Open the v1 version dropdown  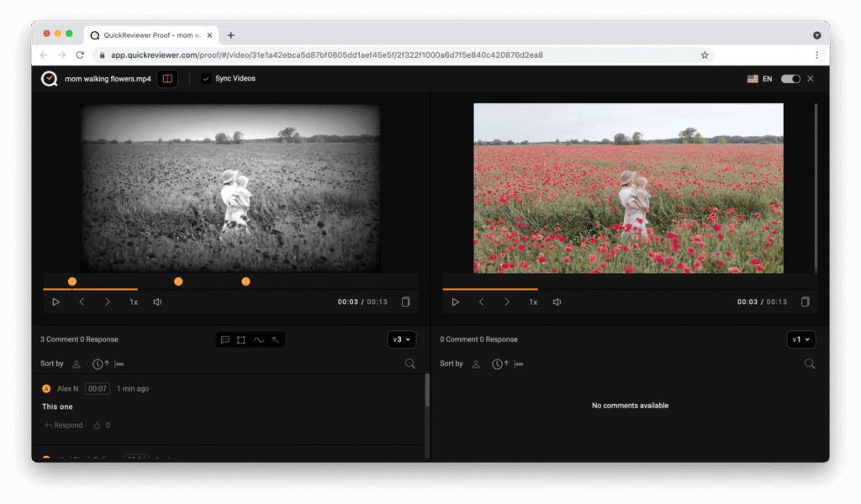[801, 340]
